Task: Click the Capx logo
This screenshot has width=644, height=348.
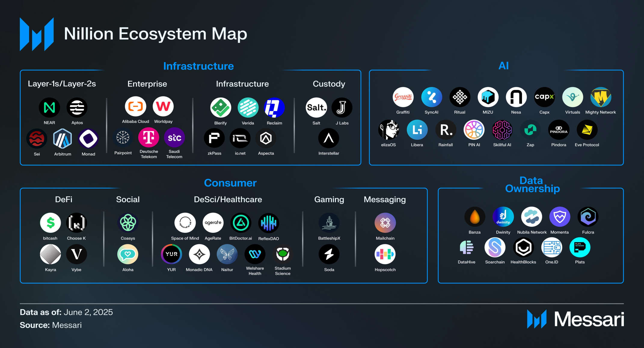Action: tap(544, 97)
